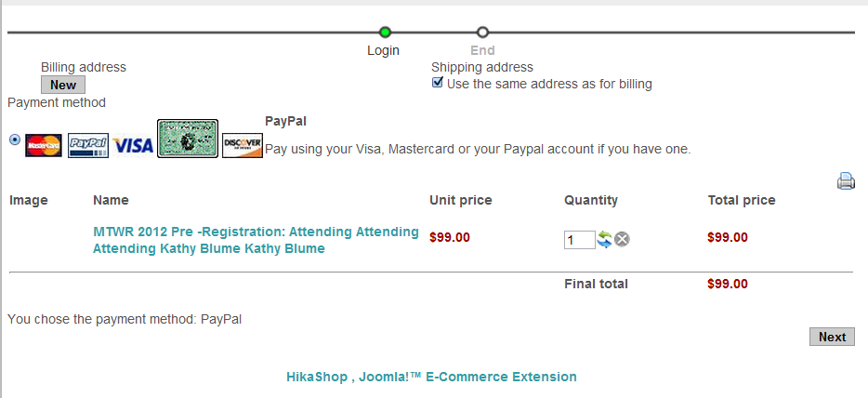Screen dimensions: 868x398
Task: Click the greyed End step label
Action: 482,50
